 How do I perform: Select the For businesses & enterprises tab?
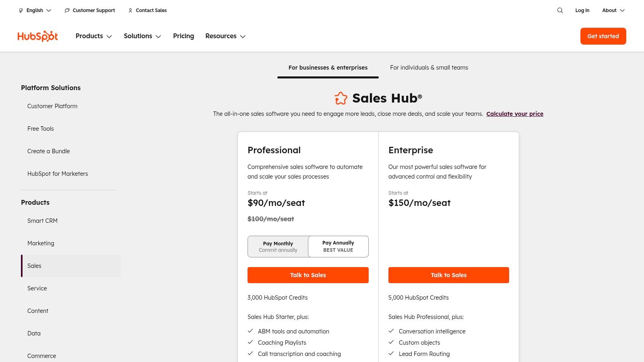[x=328, y=68]
